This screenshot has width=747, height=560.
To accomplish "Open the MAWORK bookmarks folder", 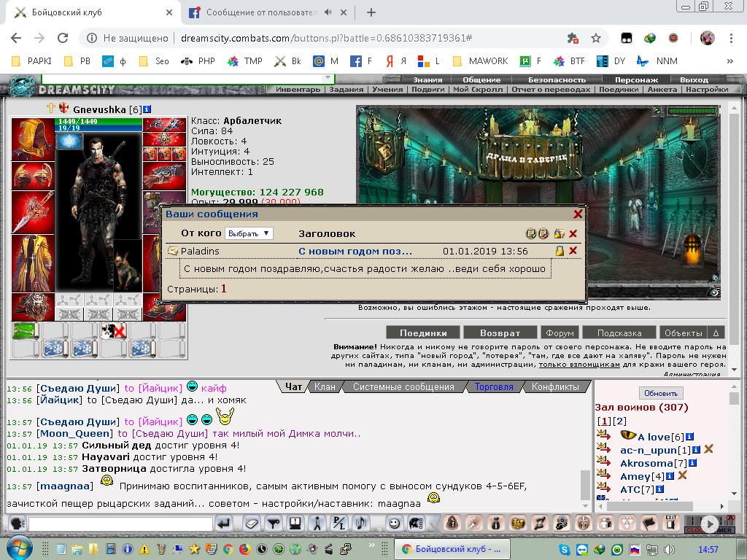I will click(x=480, y=61).
